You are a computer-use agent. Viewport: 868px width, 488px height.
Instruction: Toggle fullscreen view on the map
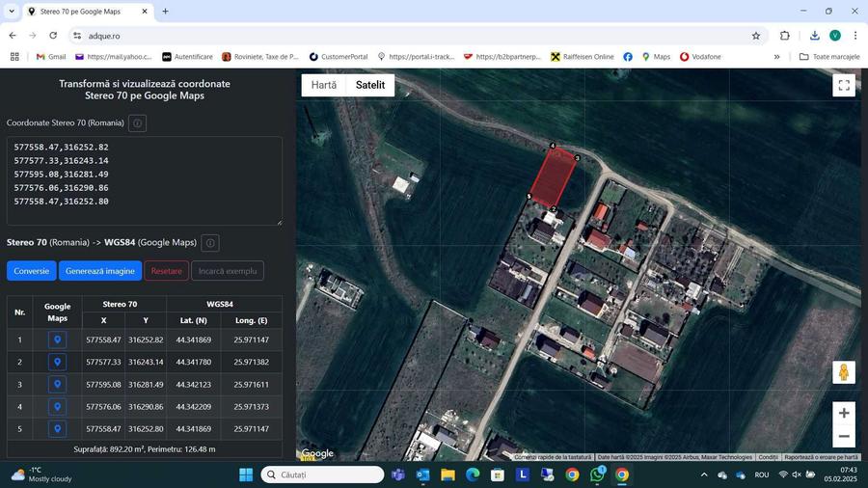tap(844, 85)
